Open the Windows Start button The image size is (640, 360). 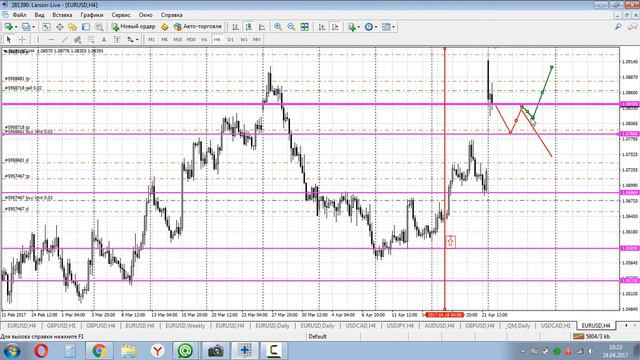point(11,351)
